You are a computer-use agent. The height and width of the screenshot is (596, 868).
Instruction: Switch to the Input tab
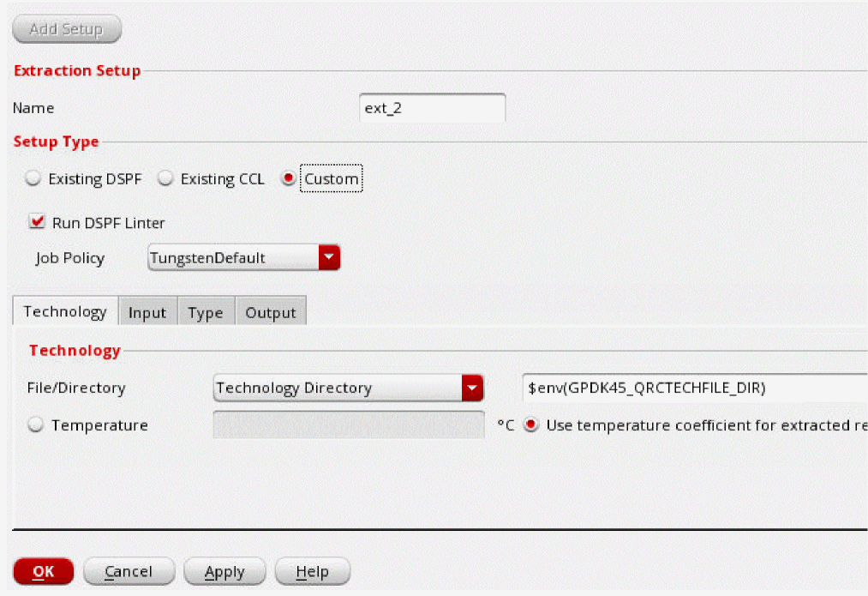(x=147, y=312)
